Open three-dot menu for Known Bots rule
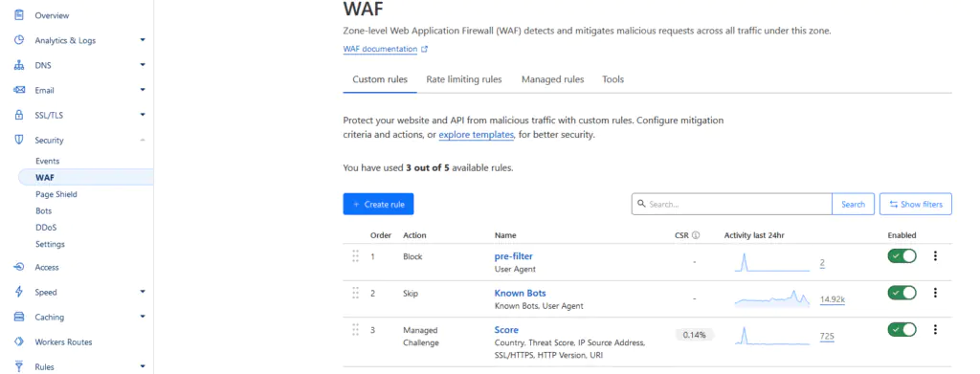Screen dimensions: 980x374 (x=935, y=293)
